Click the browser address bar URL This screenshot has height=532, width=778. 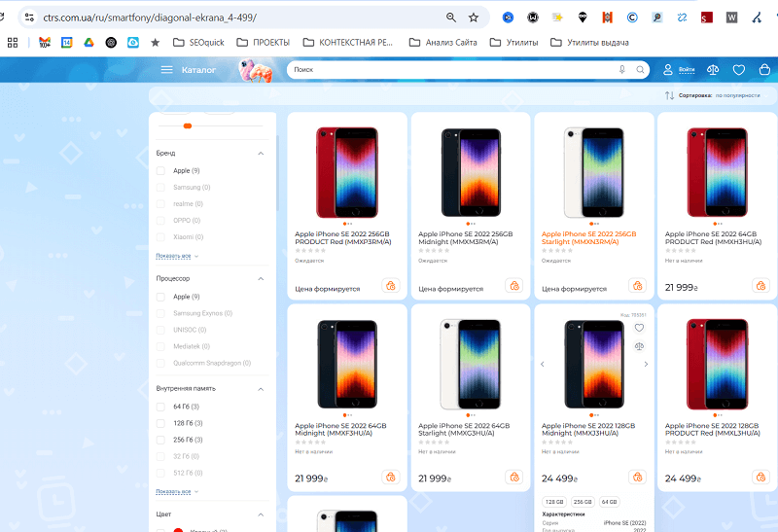point(150,18)
